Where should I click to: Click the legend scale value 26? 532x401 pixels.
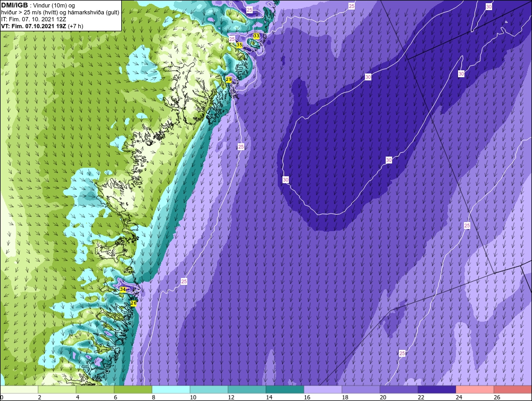[x=497, y=397]
